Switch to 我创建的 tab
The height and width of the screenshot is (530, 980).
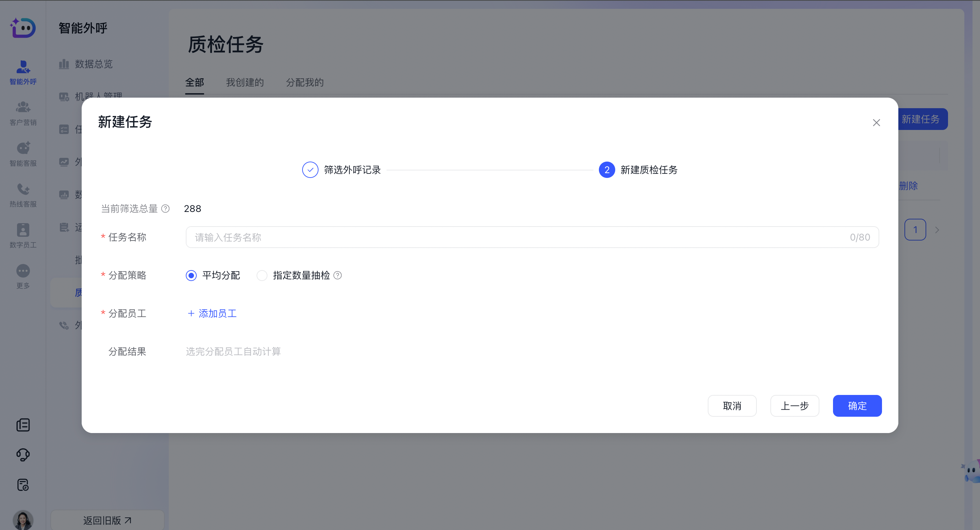click(245, 83)
